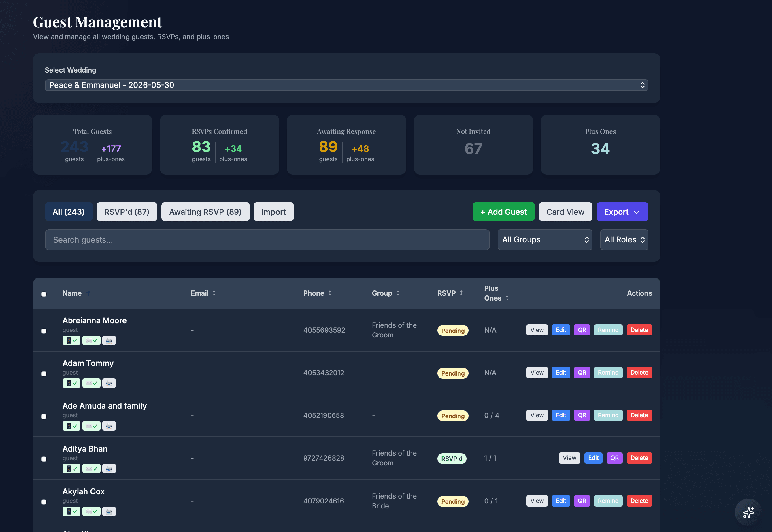
Task: Click the sort arrow next to the Name header
Action: 89,293
